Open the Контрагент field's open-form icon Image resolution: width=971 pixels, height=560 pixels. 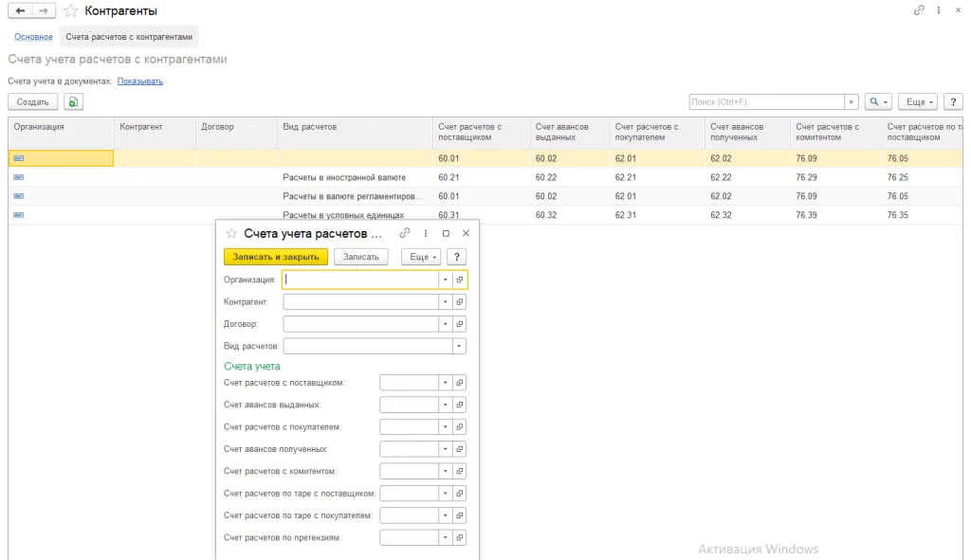(x=460, y=302)
